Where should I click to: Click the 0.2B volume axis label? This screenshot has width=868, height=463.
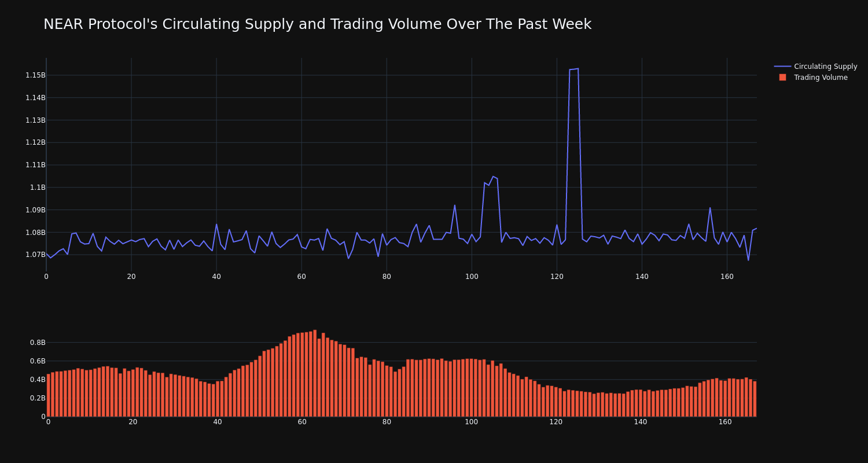click(38, 398)
